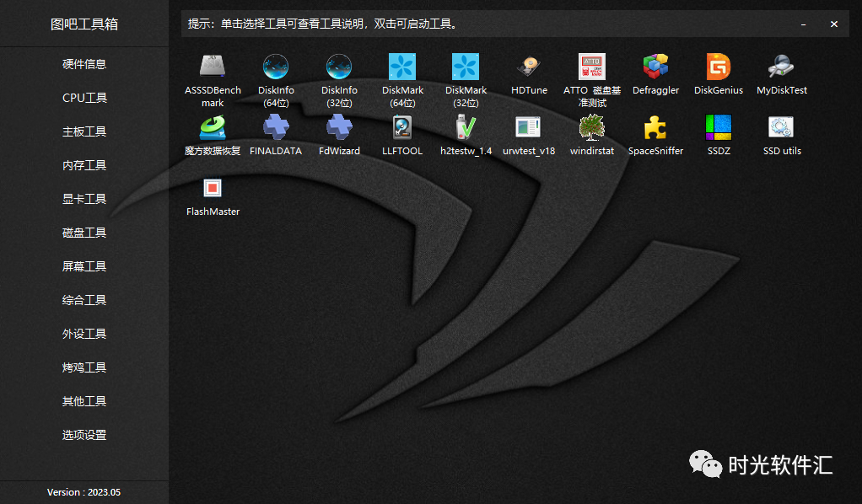The height and width of the screenshot is (504, 862).
Task: Switch to 烤鸡工具 category
Action: coord(84,367)
